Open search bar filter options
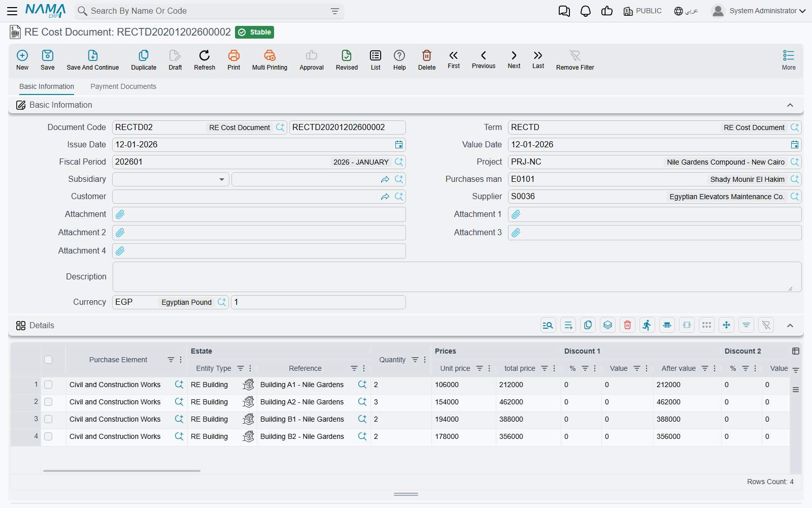 point(335,11)
